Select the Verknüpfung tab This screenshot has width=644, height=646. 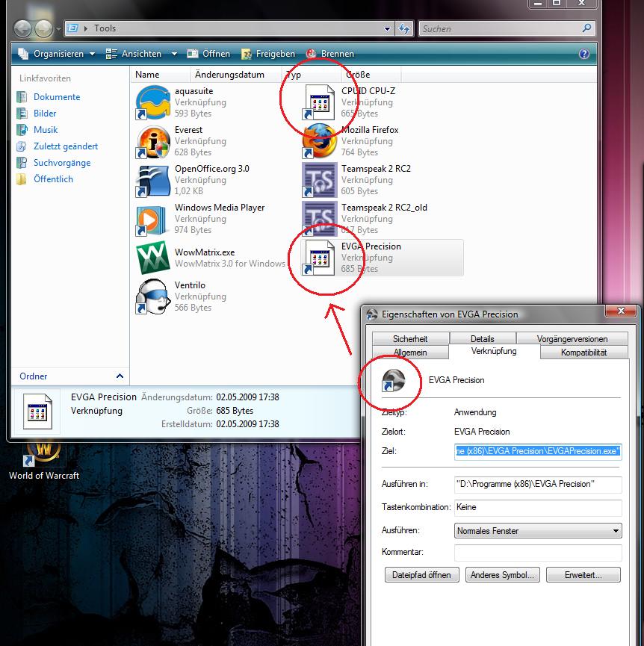coord(494,351)
